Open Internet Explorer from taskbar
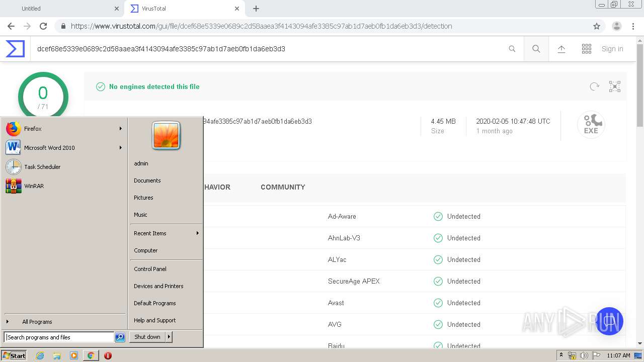644x362 pixels. [x=40, y=355]
